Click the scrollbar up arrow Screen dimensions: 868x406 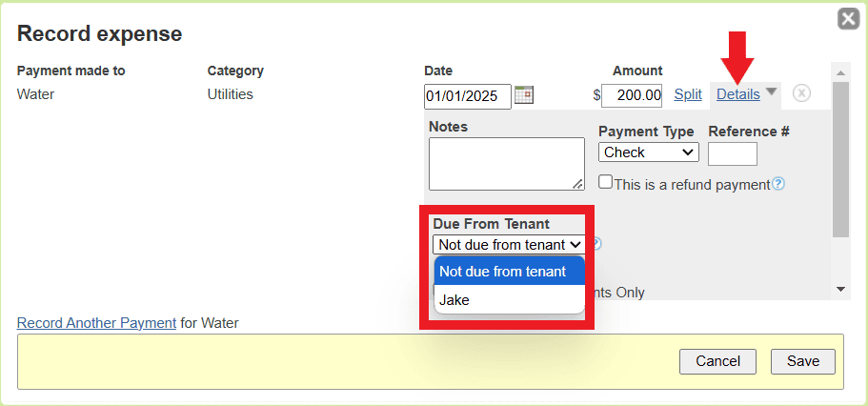tap(840, 71)
